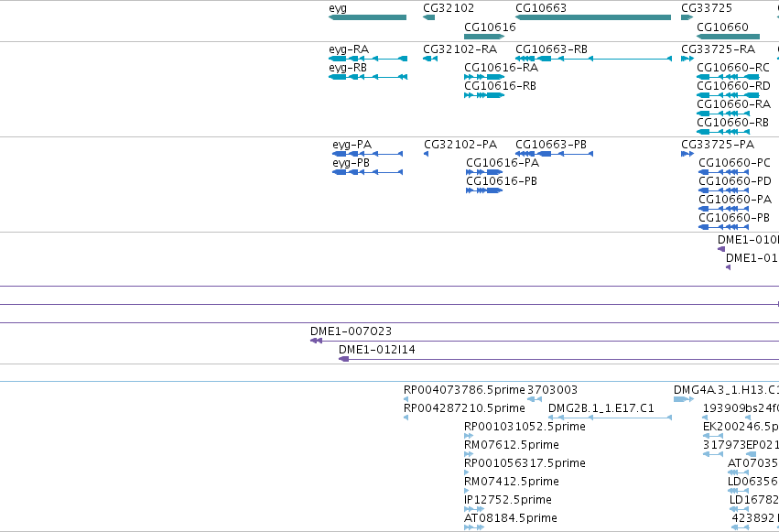
Task: Select the CG10660-PC protein feature
Action: 724,172
